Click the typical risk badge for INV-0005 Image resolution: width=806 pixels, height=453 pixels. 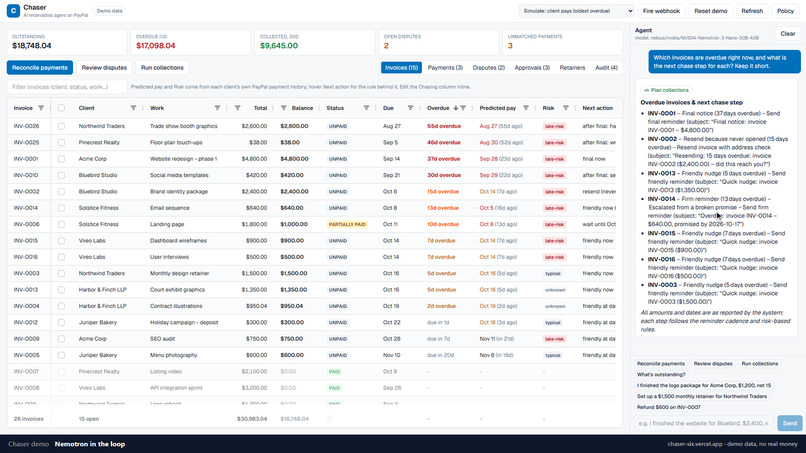(x=553, y=355)
